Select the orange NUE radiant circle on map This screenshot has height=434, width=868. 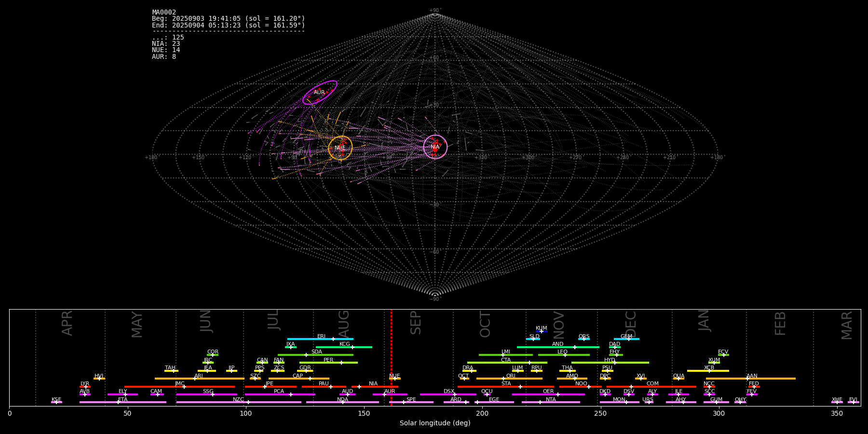pos(340,148)
